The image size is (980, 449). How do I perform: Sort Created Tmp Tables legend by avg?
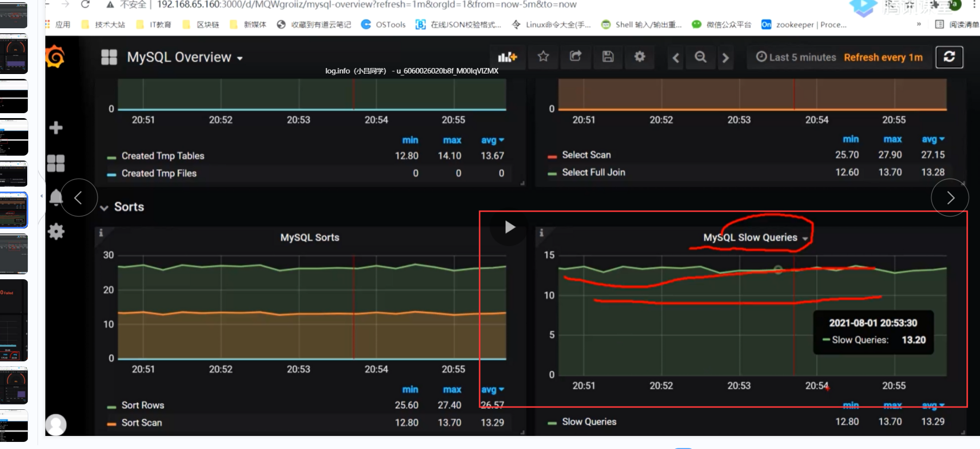pos(492,140)
